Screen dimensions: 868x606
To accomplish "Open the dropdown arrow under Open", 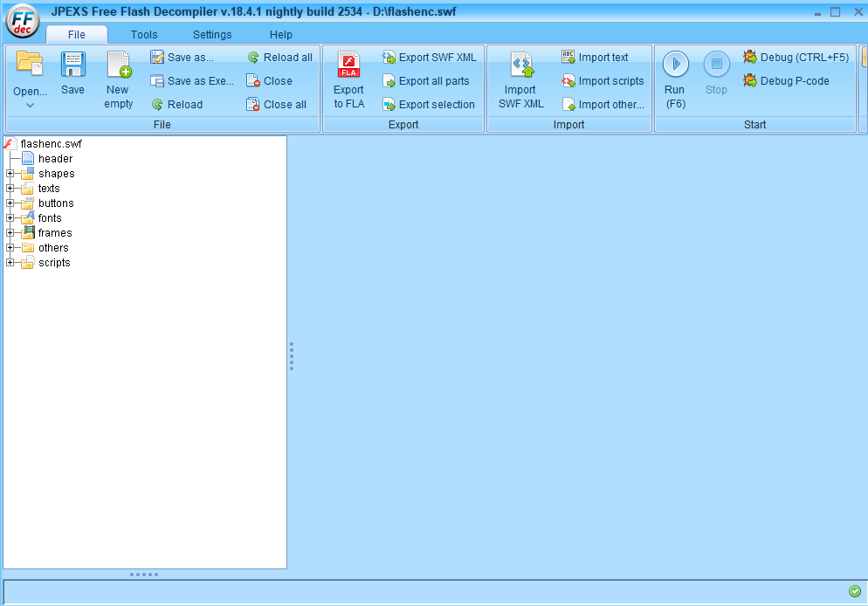I will [x=30, y=105].
